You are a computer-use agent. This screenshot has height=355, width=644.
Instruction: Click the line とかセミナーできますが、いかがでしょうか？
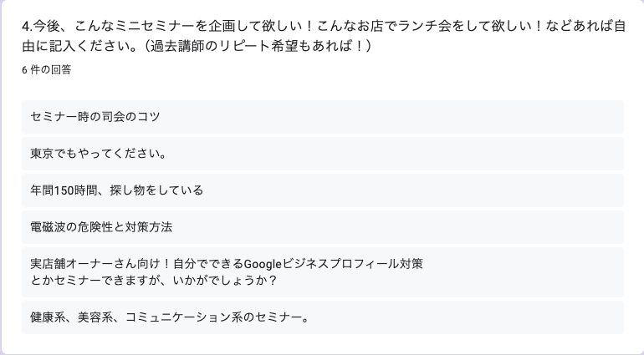tap(155, 281)
